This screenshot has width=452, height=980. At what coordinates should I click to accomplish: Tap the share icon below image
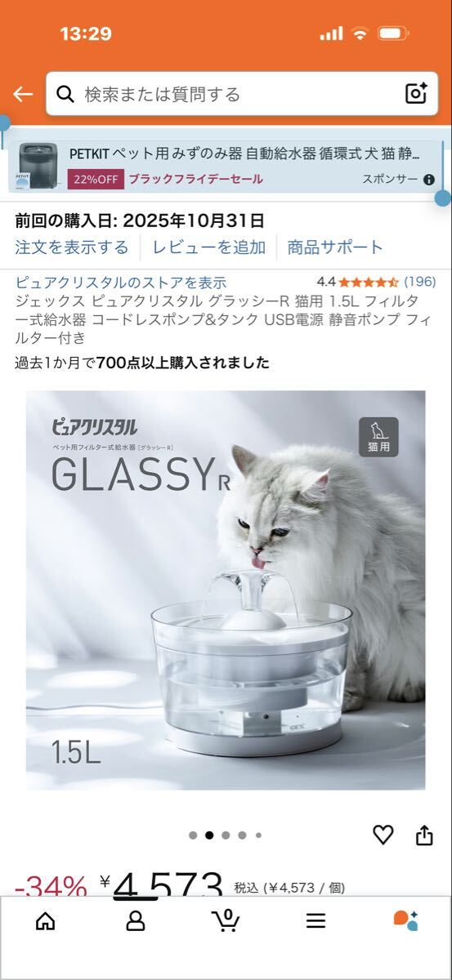[x=424, y=835]
